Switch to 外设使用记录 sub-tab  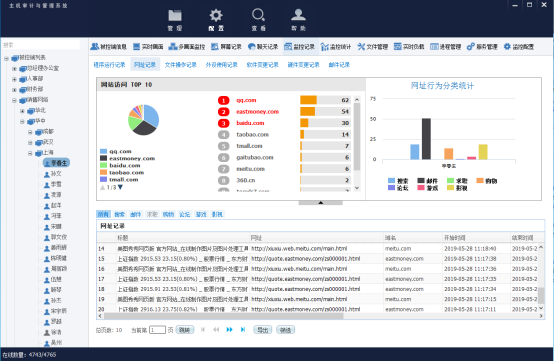[222, 65]
